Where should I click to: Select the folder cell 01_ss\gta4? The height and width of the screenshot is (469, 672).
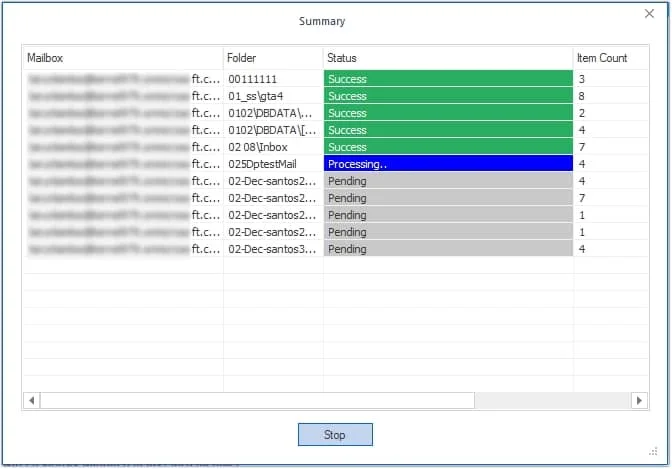pyautogui.click(x=273, y=96)
